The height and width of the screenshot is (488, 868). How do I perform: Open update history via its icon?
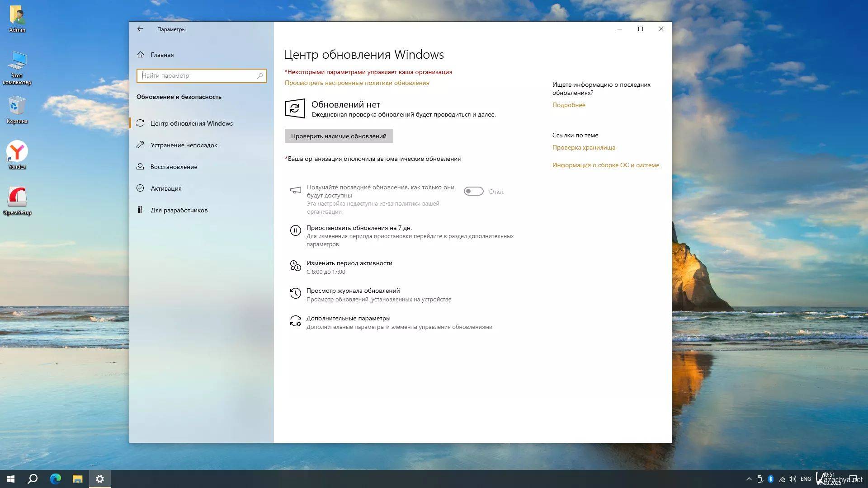click(295, 294)
